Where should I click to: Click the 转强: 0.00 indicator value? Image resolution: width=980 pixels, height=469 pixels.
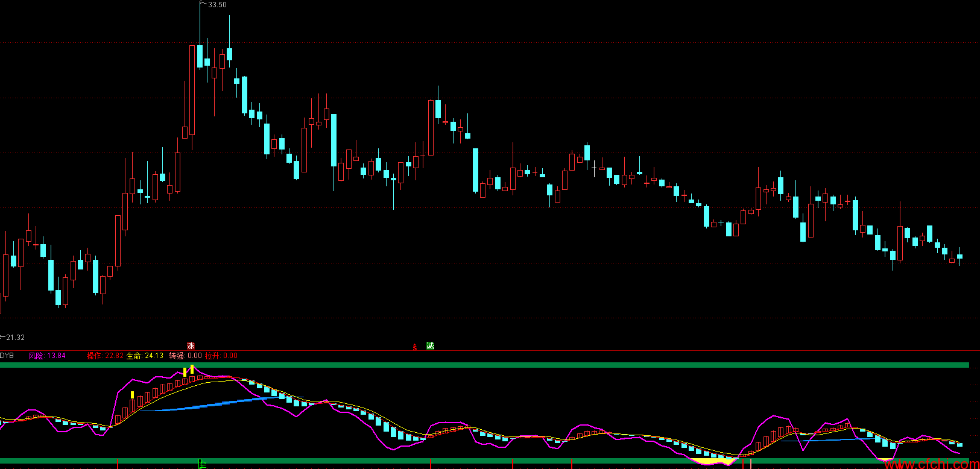click(185, 356)
